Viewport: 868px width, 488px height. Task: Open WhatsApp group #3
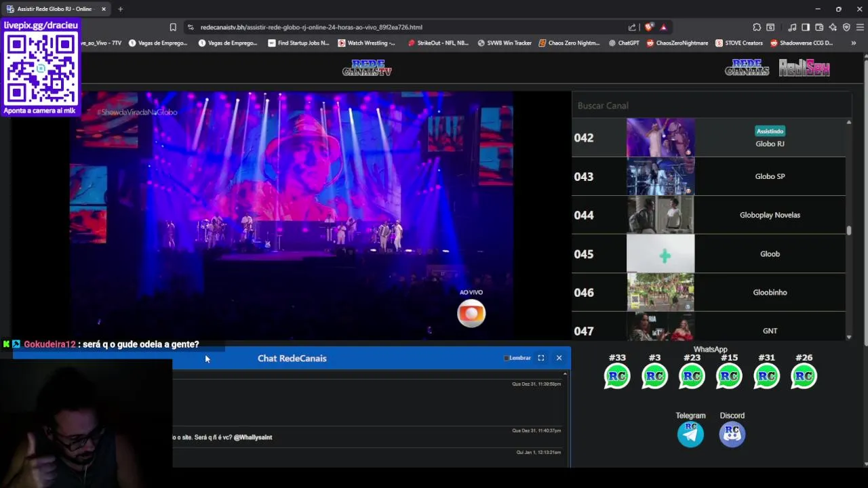click(654, 376)
